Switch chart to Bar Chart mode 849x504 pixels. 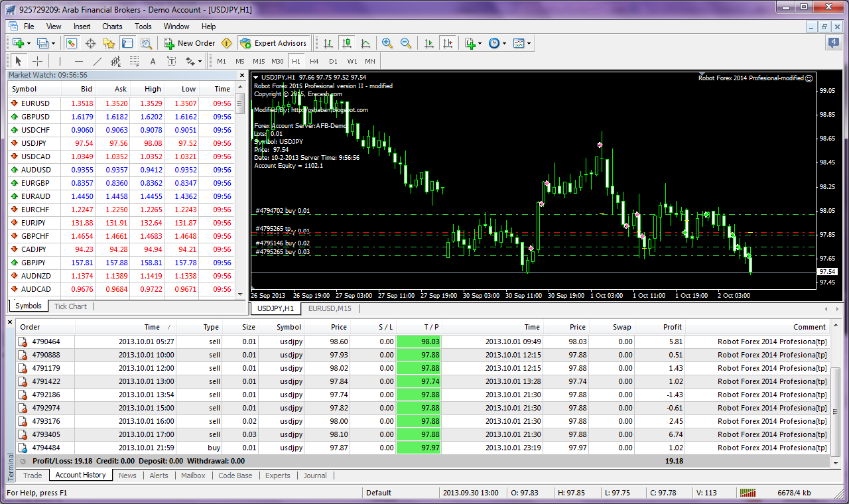pyautogui.click(x=328, y=43)
